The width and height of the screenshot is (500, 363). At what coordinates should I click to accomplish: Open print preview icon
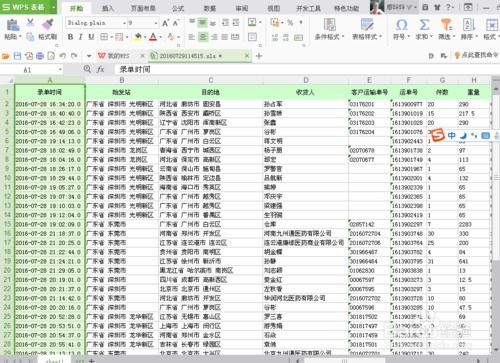pyautogui.click(x=51, y=56)
